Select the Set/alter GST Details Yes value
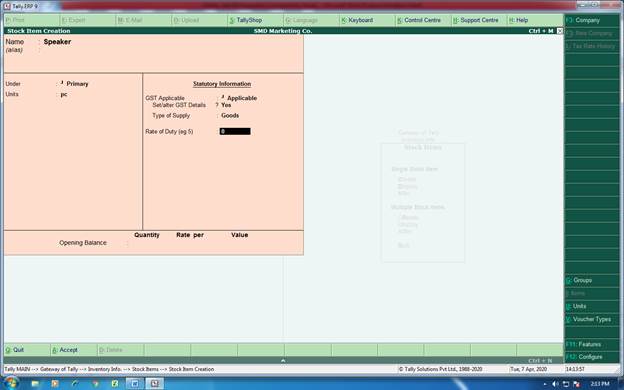Viewport: 624px width, 390px height. [x=226, y=105]
